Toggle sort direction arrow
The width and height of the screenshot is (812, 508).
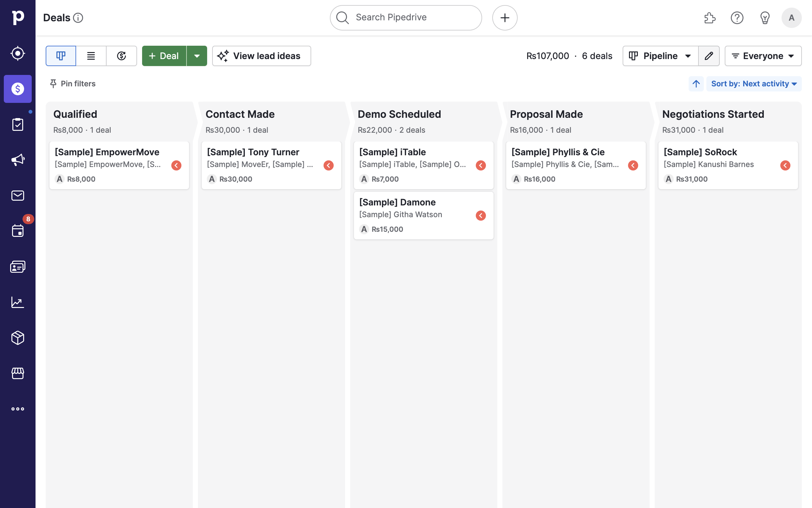(696, 84)
